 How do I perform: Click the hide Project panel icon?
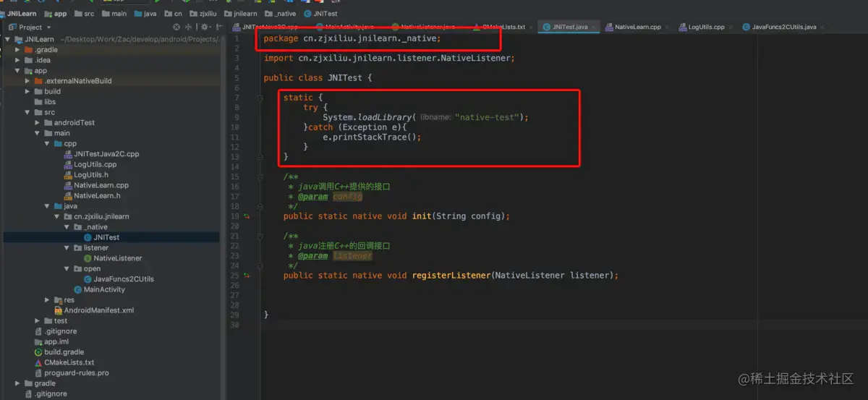pos(218,27)
